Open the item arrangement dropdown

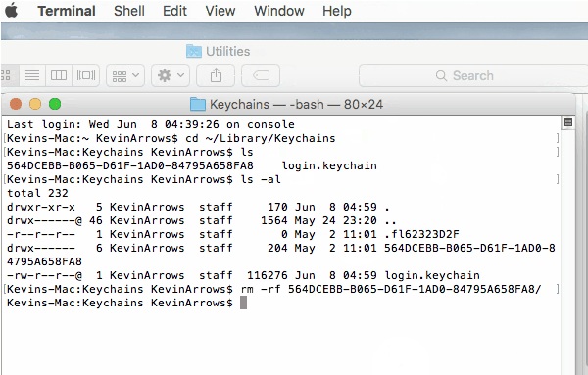tap(125, 75)
